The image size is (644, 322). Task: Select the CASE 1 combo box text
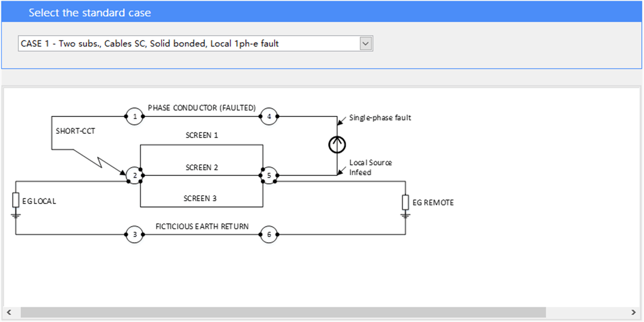(x=149, y=43)
